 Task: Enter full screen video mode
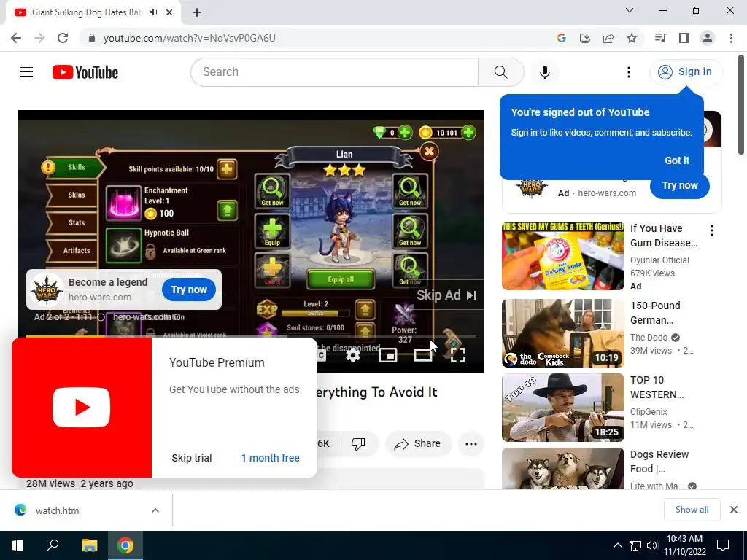coord(458,355)
